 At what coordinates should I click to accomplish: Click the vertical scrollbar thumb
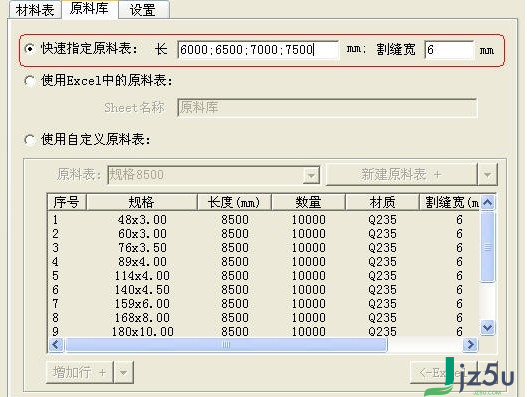pyautogui.click(x=487, y=247)
